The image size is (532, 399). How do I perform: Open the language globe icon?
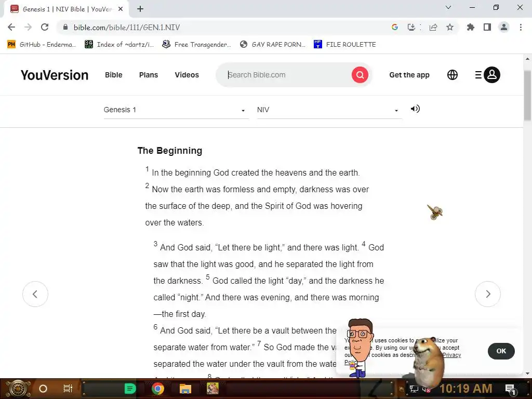tap(453, 75)
